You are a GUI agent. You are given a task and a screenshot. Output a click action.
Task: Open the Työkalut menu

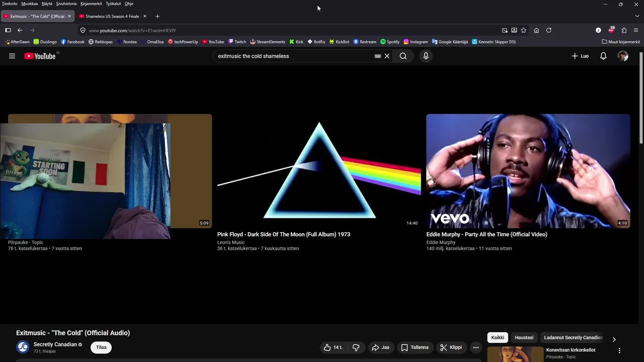pos(113,4)
